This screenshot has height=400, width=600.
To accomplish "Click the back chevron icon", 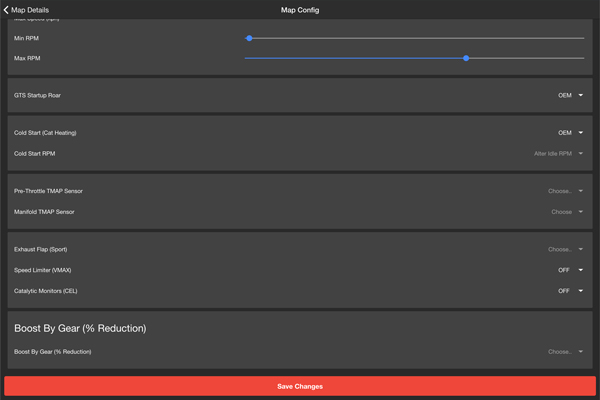I will (6, 10).
